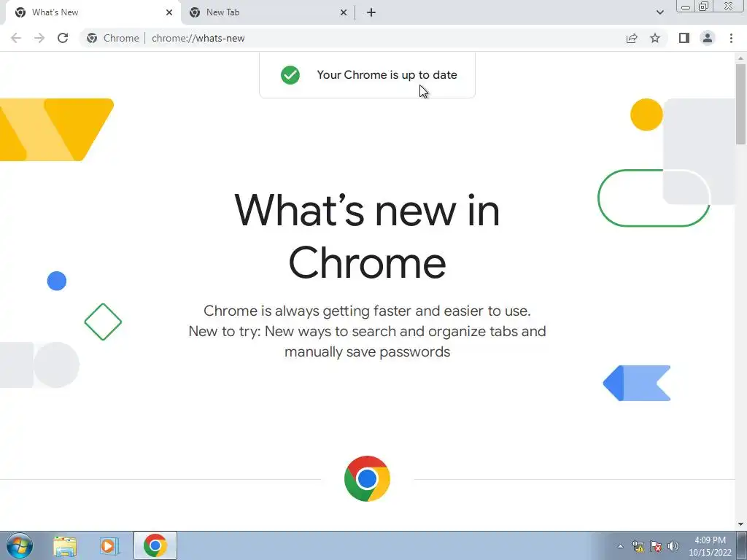Screen dimensions: 747x560
Task: Click the forward navigation arrow
Action: [x=39, y=38]
